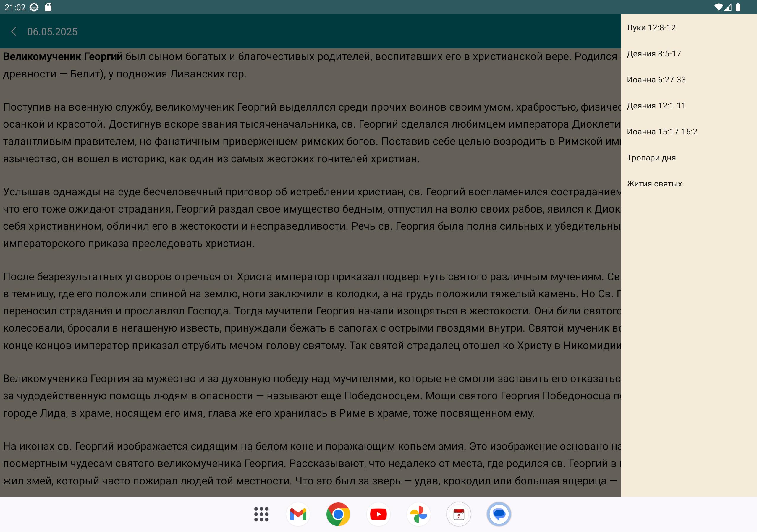Select reading Деяния 8:5-17

coord(654,54)
